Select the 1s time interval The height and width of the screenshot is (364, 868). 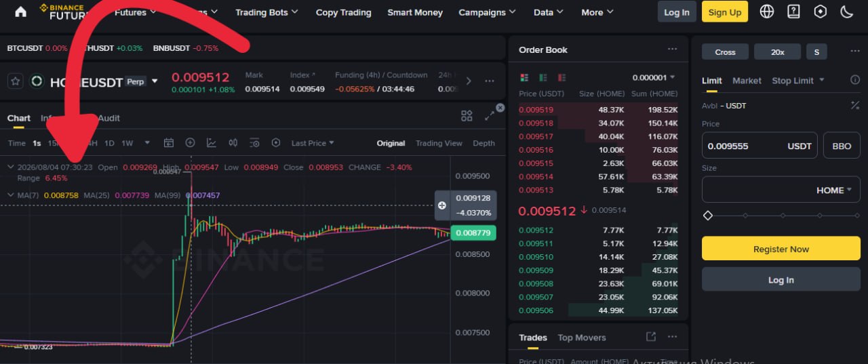tap(37, 143)
